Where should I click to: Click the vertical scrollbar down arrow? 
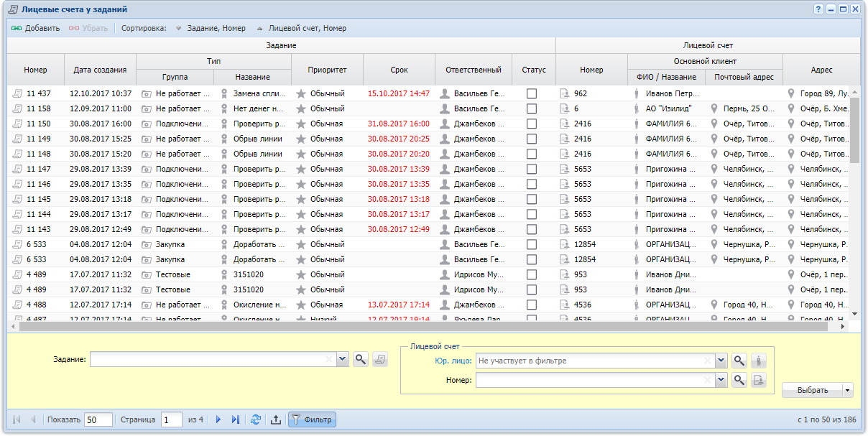click(854, 314)
